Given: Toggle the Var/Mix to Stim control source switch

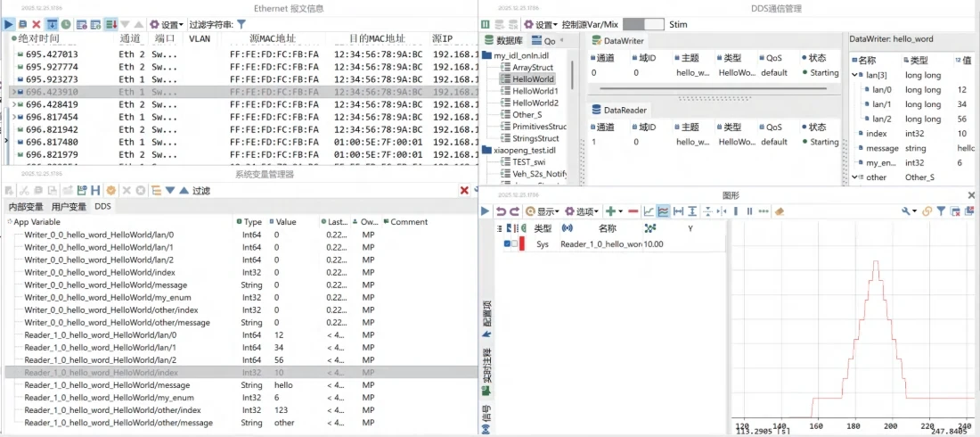Looking at the screenshot, I should (643, 24).
